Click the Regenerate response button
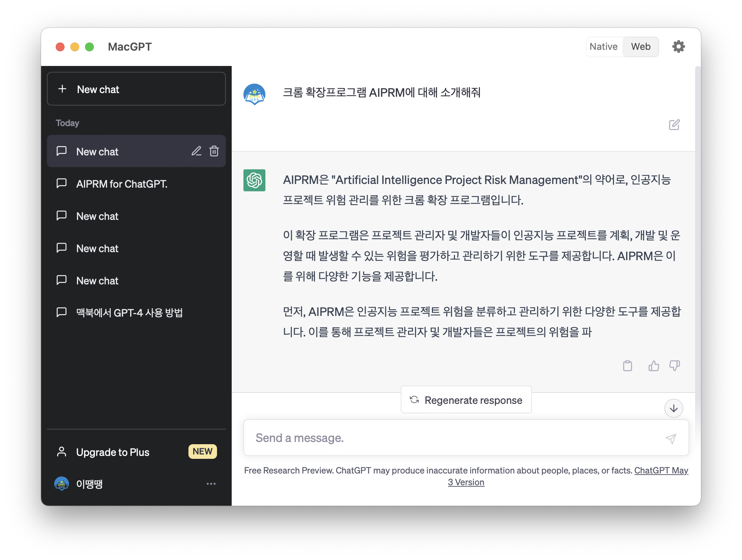Viewport: 742px width, 560px height. [466, 400]
